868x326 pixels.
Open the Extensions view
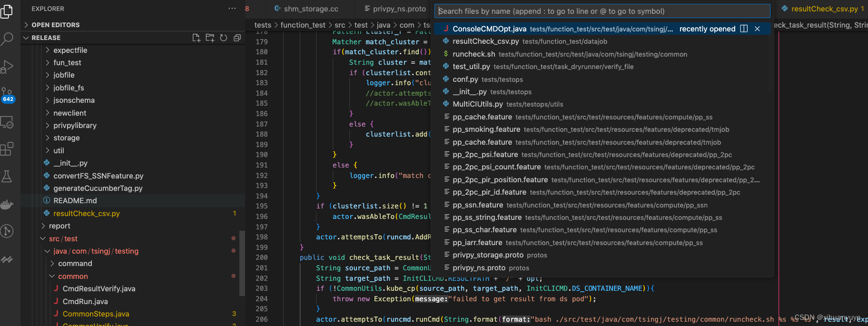[7, 149]
